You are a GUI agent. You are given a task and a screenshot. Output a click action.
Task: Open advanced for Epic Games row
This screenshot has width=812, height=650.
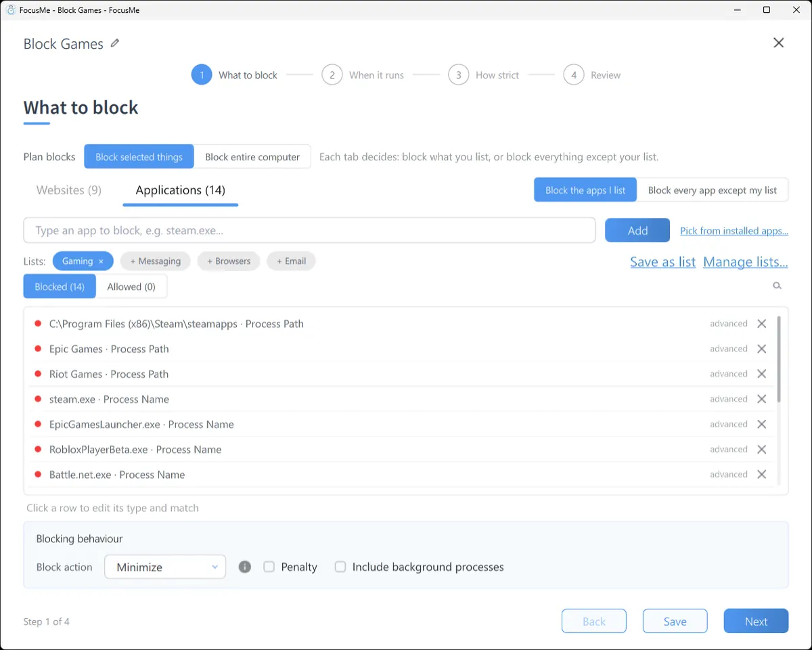(x=729, y=349)
